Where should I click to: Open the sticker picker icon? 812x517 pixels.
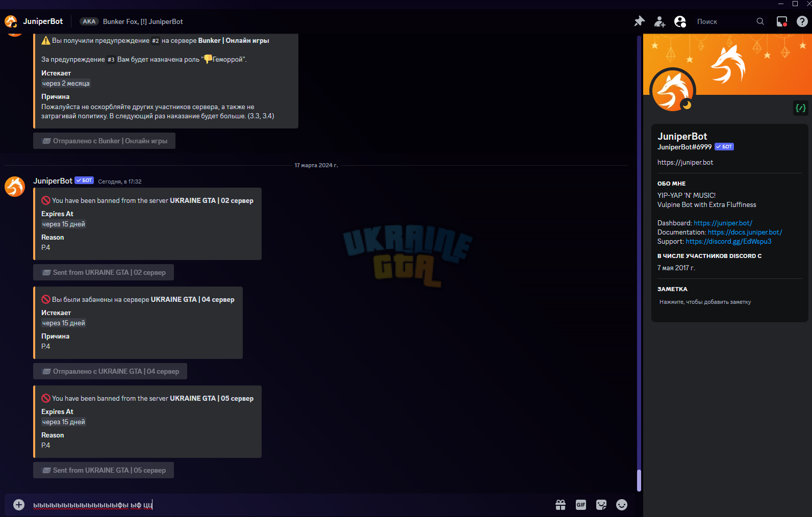(x=601, y=505)
